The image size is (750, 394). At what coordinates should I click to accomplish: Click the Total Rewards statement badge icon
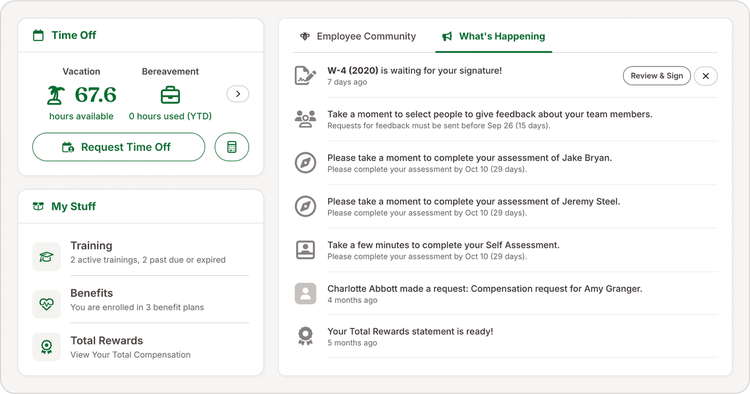305,336
